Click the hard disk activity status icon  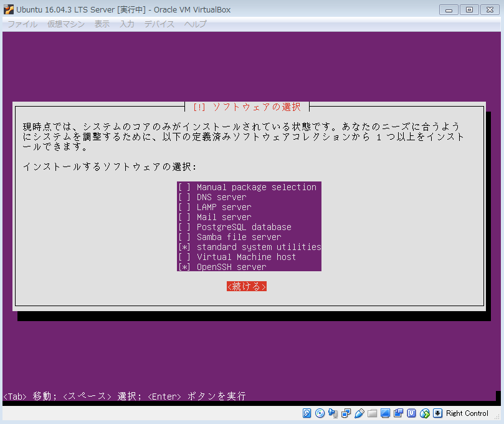coord(307,413)
